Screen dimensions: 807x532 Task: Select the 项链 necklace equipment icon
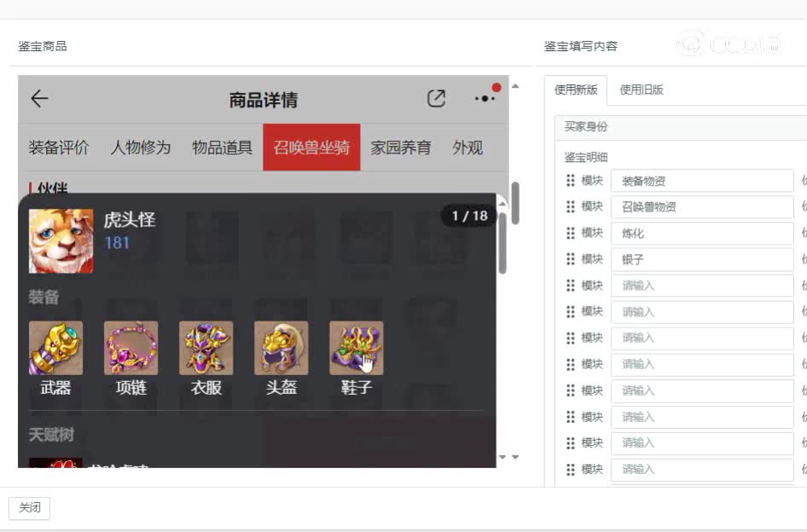pyautogui.click(x=131, y=347)
